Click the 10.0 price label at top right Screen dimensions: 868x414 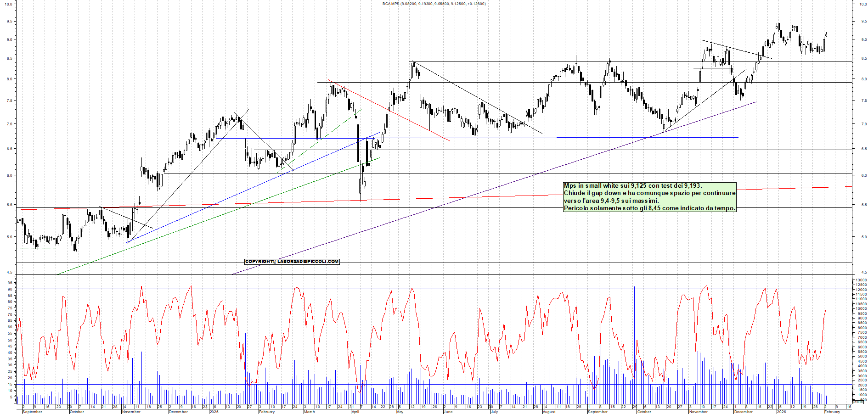pyautogui.click(x=863, y=4)
